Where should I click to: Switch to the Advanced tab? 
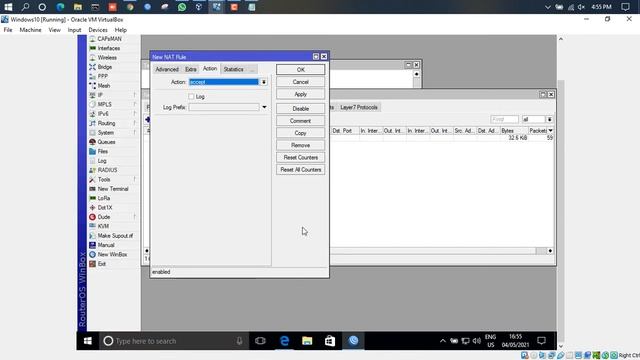click(167, 69)
